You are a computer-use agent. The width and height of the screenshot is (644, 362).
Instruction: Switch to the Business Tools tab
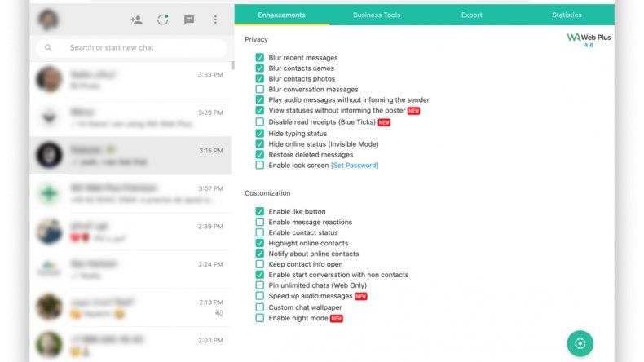(377, 15)
